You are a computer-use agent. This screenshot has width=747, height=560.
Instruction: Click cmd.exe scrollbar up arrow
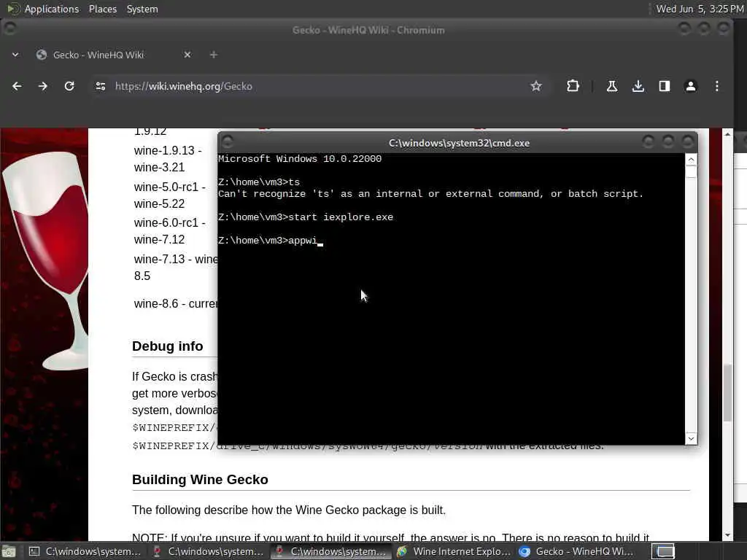click(x=691, y=160)
